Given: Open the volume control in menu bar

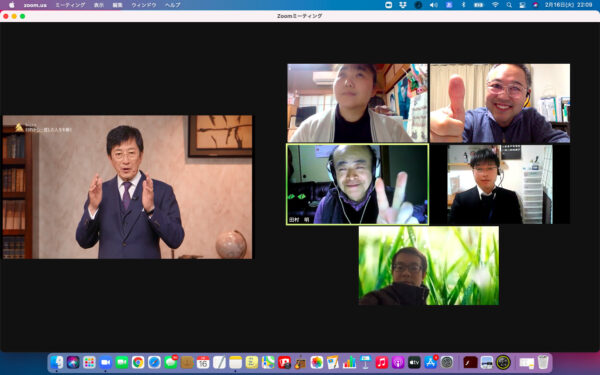Looking at the screenshot, I should [434, 5].
